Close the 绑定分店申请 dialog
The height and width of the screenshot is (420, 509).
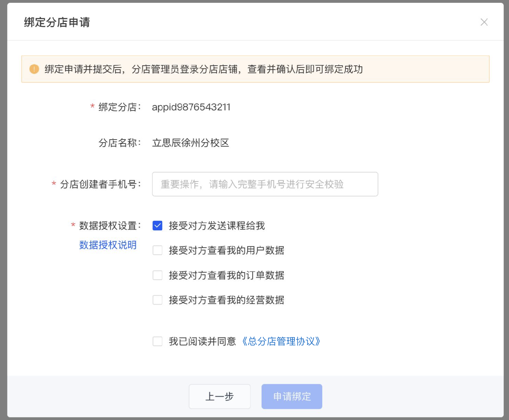484,22
